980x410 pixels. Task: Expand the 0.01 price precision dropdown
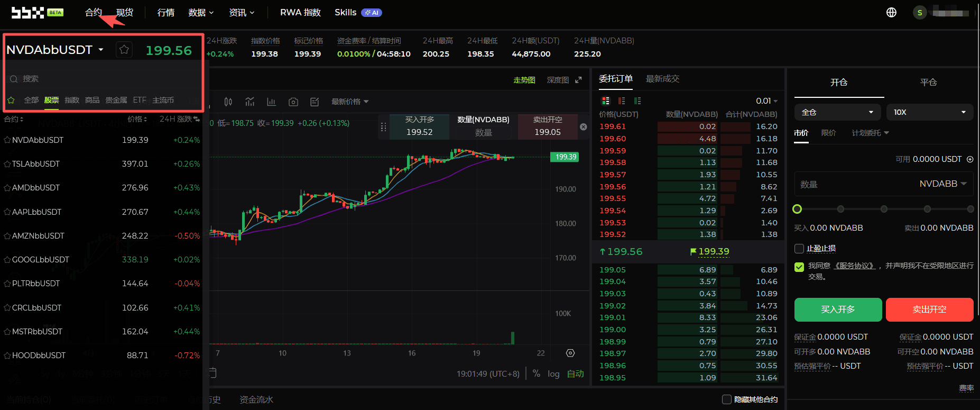tap(766, 101)
